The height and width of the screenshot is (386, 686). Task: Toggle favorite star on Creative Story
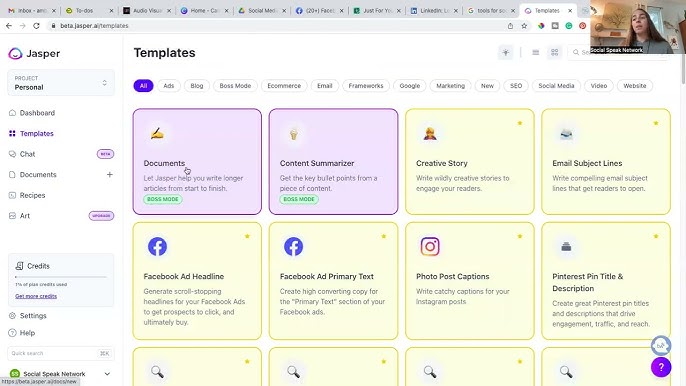(x=520, y=123)
